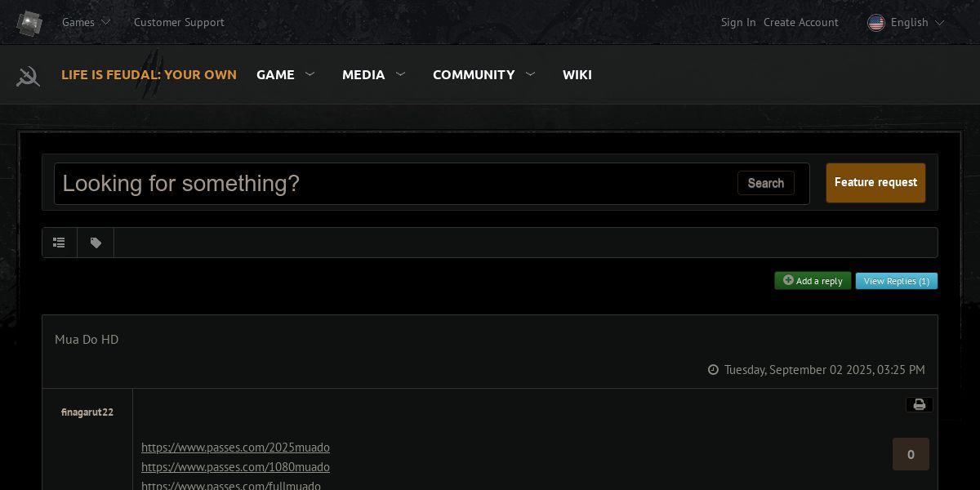The width and height of the screenshot is (980, 490).
Task: Click the Feature request button
Action: [875, 183]
